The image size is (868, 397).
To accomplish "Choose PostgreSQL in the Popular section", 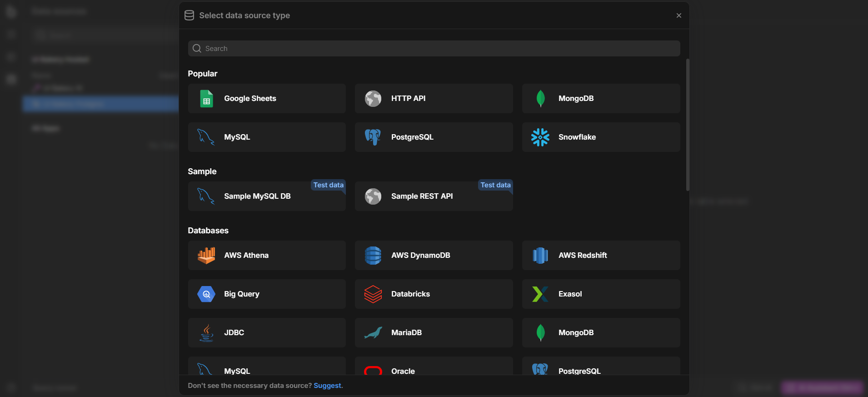I will tap(434, 137).
